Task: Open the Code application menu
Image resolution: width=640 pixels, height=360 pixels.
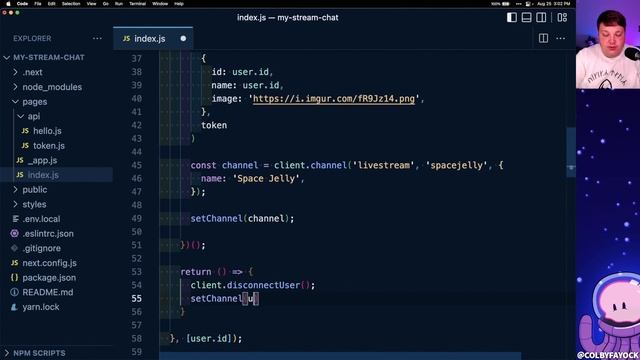Action: (x=22, y=4)
